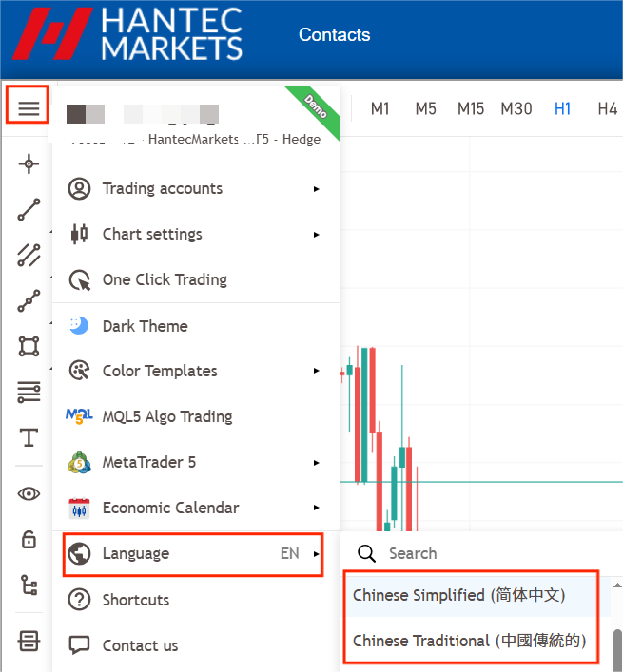Open Color Templates menu entry
This screenshot has width=623, height=672.
(x=196, y=371)
